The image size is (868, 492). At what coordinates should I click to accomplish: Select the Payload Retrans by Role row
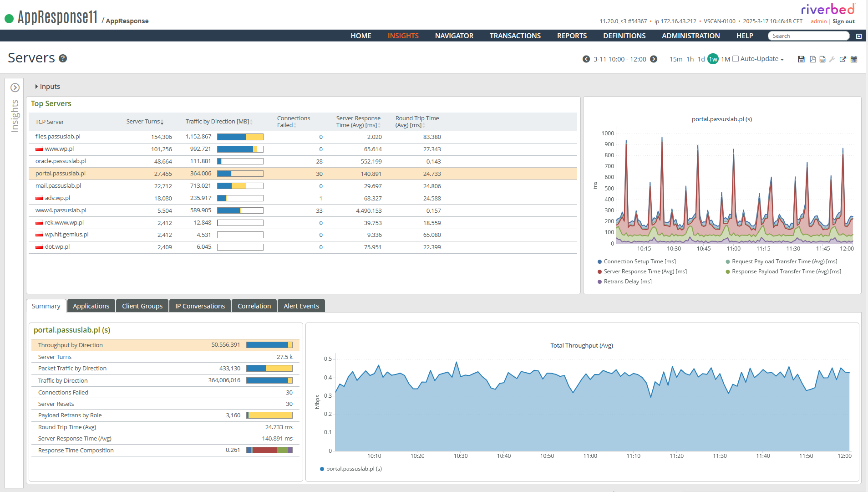165,415
